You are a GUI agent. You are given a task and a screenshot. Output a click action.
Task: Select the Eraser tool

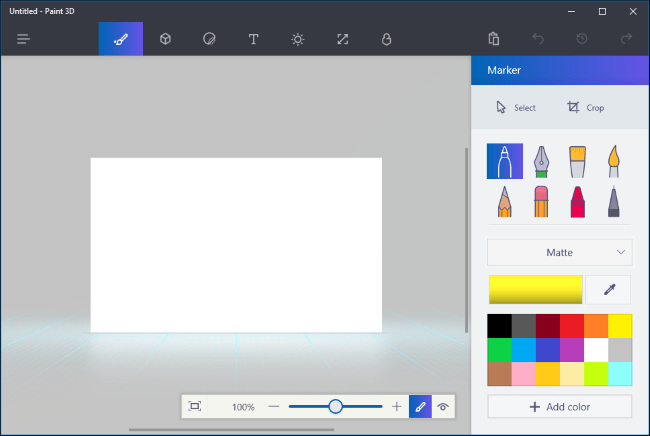coord(541,201)
